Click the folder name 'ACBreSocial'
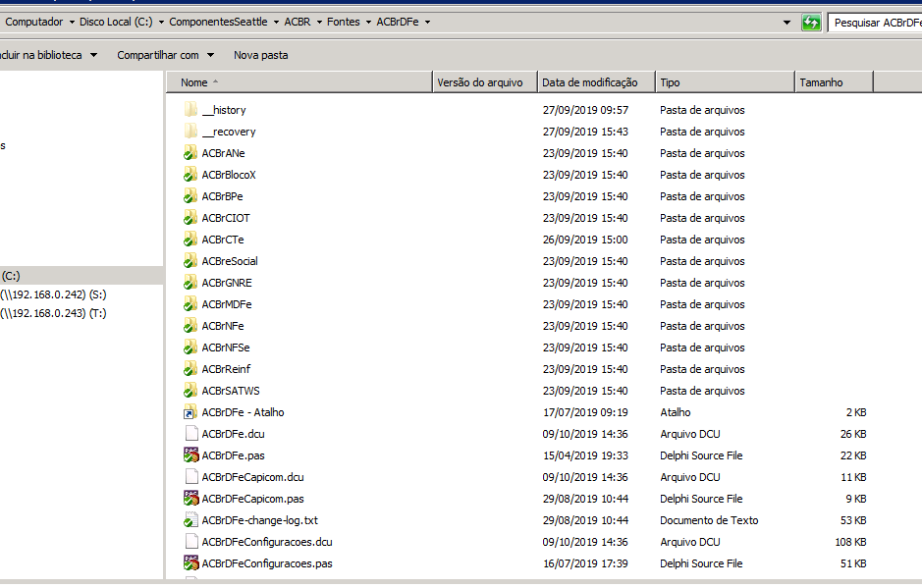This screenshot has height=588, width=922. pos(230,261)
